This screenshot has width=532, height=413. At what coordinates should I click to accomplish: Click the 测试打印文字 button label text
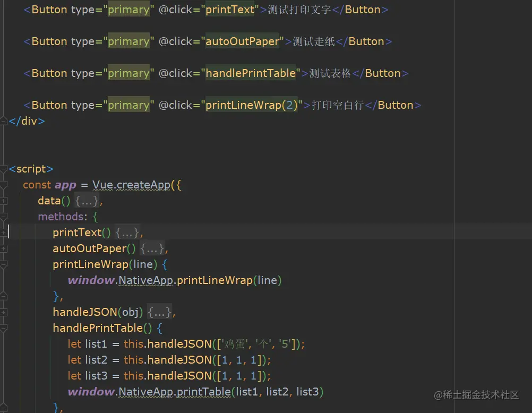(x=299, y=10)
